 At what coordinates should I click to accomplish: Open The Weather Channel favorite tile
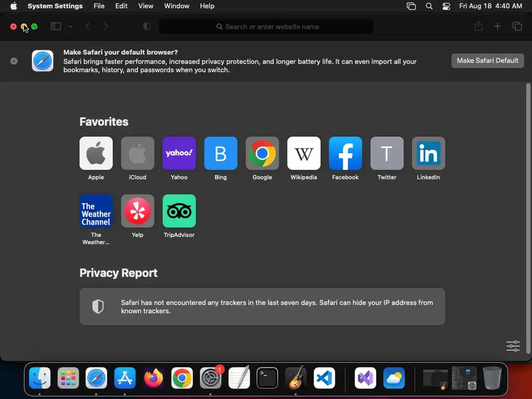click(96, 211)
